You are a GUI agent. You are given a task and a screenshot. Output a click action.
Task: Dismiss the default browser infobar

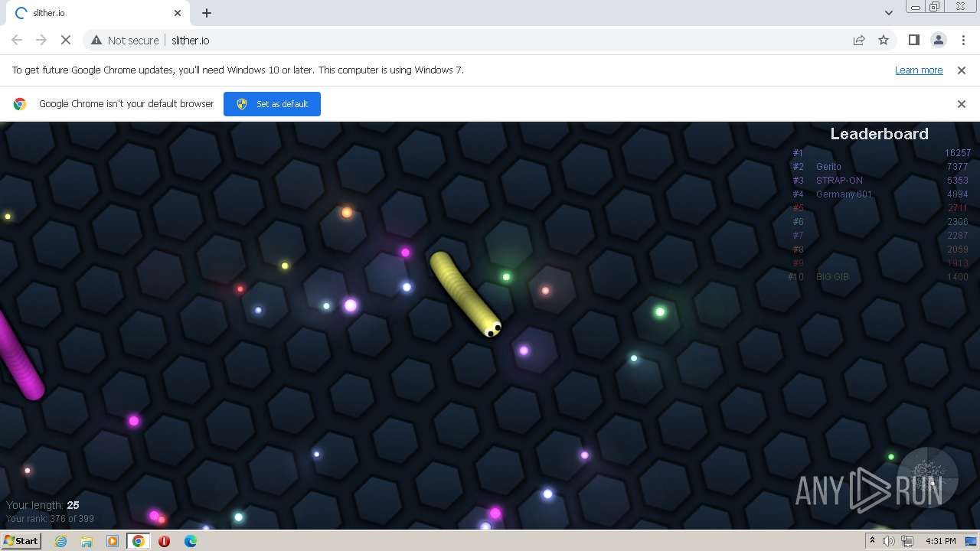[x=962, y=104]
